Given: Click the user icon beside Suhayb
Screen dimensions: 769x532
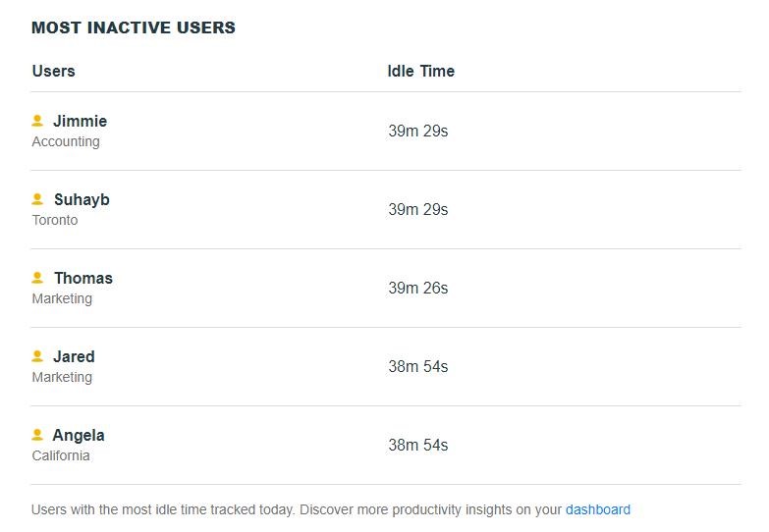Looking at the screenshot, I should click(37, 198).
